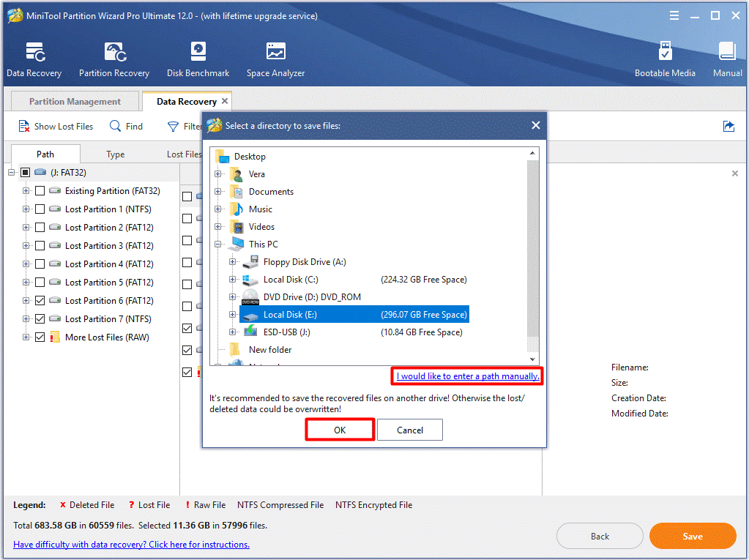
Task: Close the save directory dialog
Action: tap(536, 125)
